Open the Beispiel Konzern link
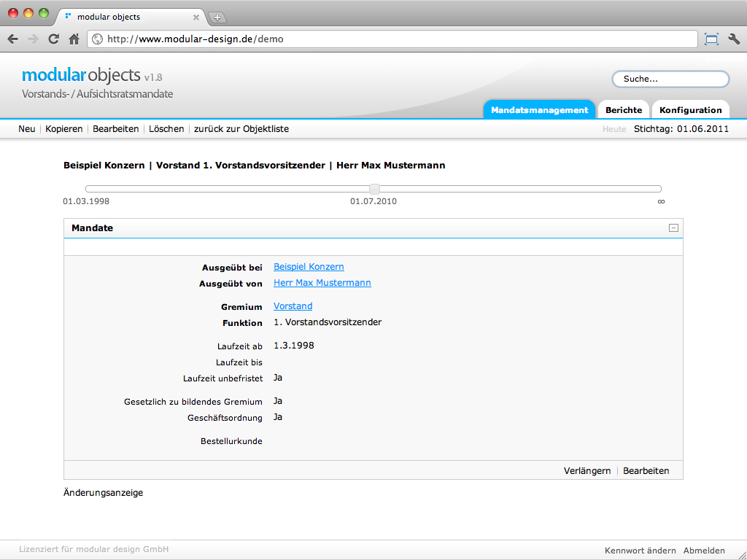 pos(309,267)
